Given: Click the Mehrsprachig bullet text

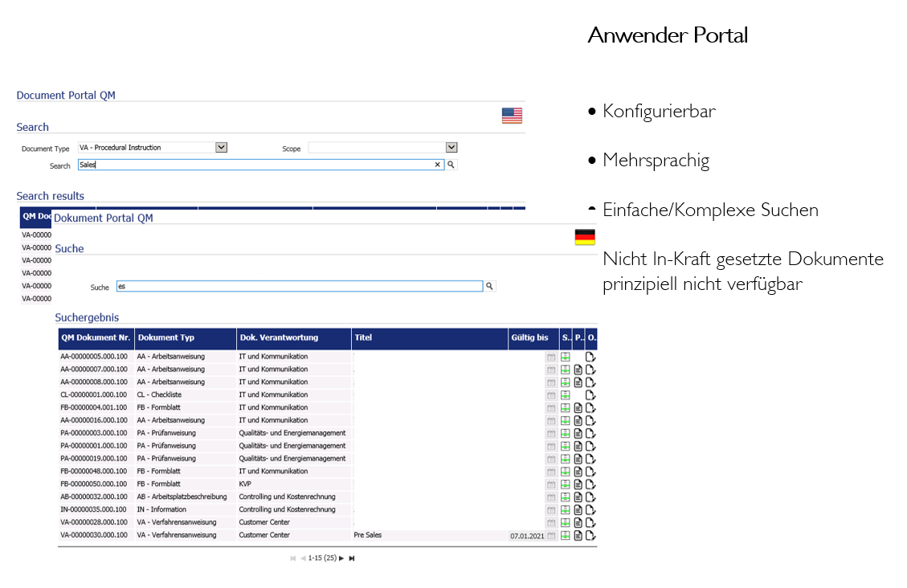Looking at the screenshot, I should [x=656, y=160].
